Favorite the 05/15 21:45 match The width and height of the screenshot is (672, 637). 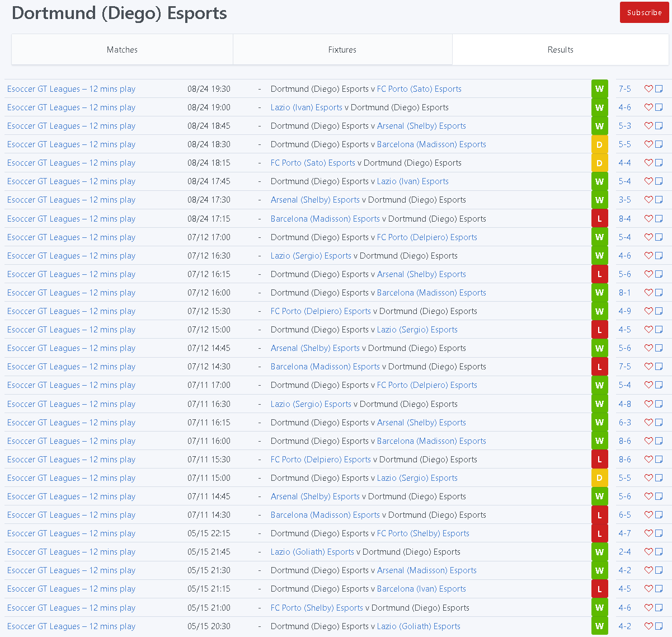(x=648, y=551)
